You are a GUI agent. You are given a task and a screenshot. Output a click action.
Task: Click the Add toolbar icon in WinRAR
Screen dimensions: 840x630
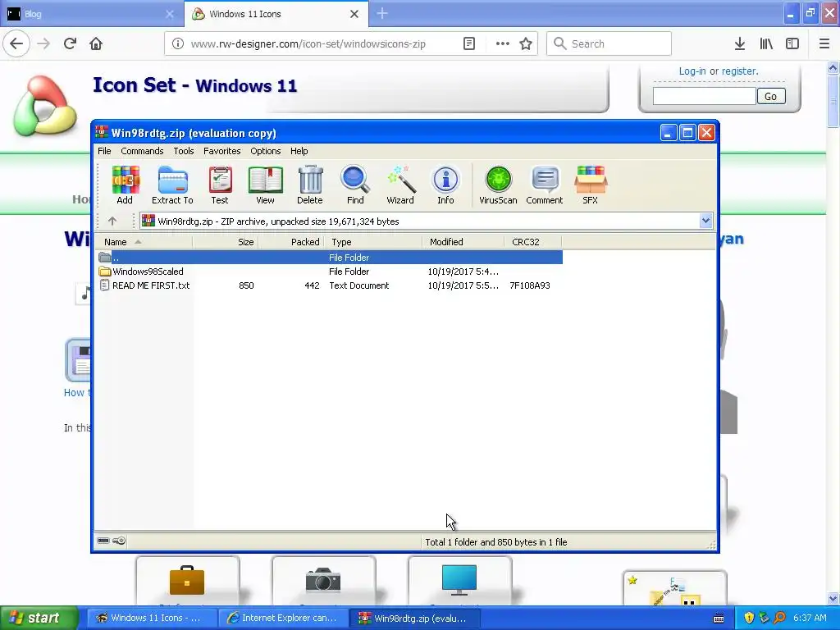pos(125,185)
